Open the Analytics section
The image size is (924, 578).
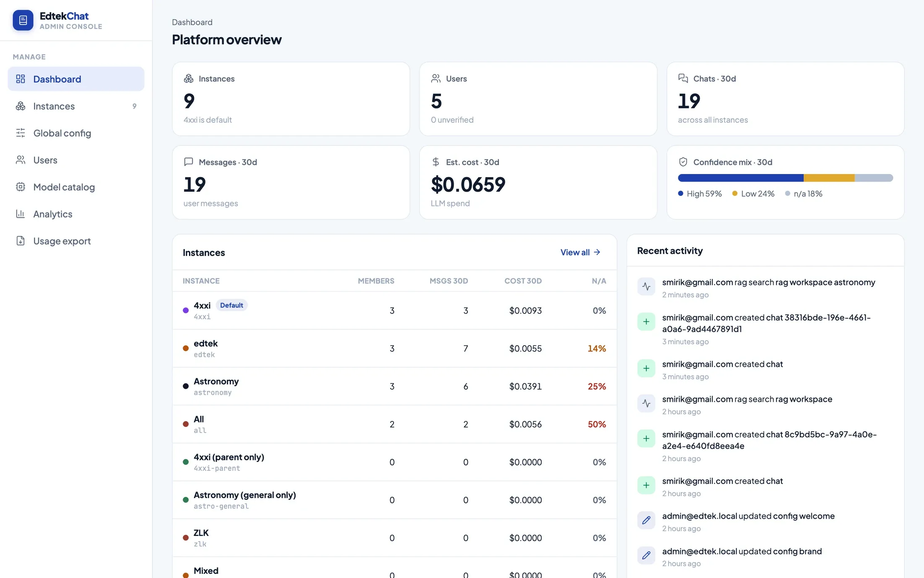click(x=76, y=214)
